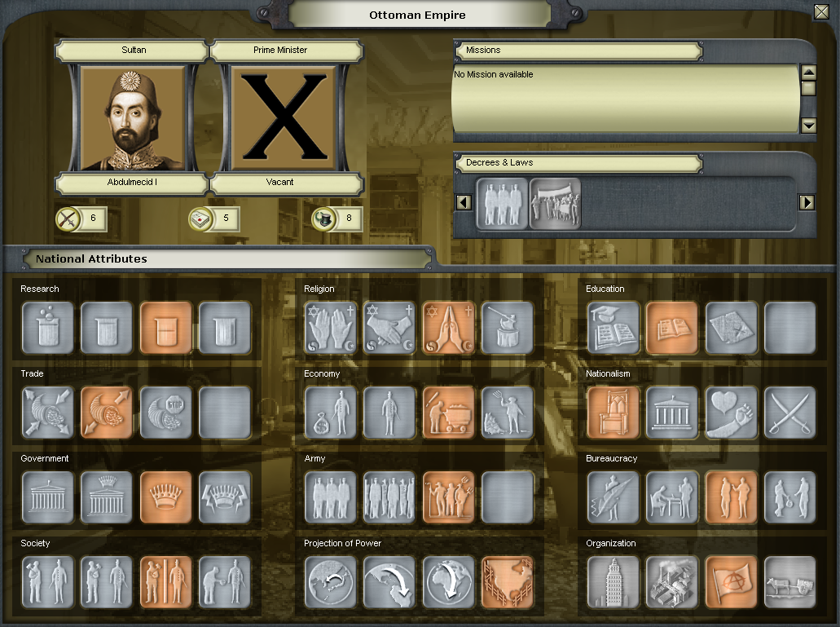Screen dimensions: 840x627
Task: Click the heart and arm Nationalism icon
Action: click(731, 413)
